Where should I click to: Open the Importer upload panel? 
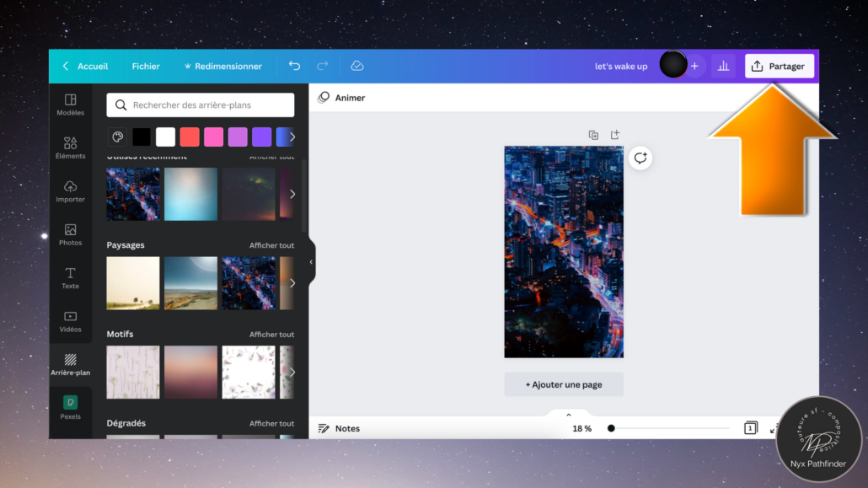pos(70,191)
